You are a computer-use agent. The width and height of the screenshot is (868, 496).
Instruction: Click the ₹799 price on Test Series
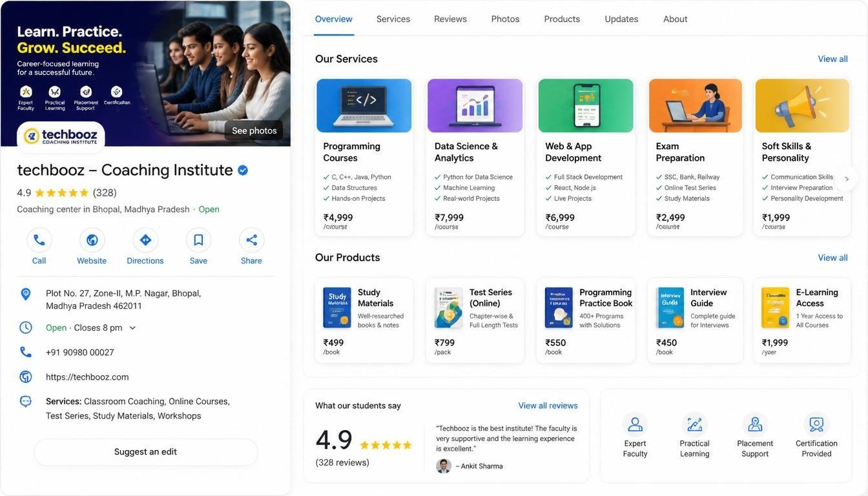(444, 343)
